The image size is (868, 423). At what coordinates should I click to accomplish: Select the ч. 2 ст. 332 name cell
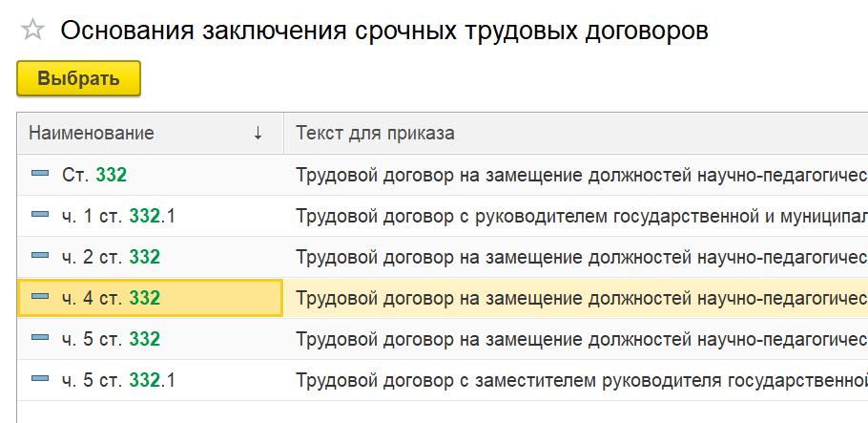click(x=112, y=257)
